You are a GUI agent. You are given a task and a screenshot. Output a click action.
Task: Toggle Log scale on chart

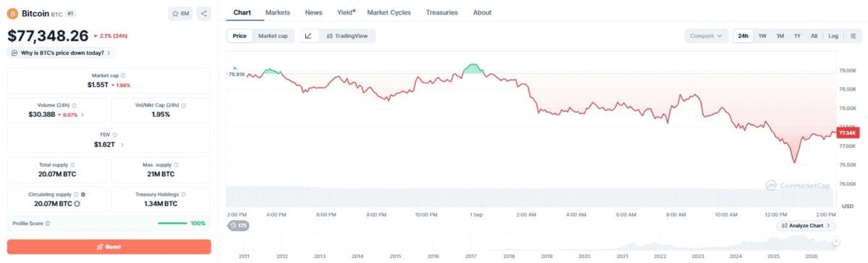[833, 36]
